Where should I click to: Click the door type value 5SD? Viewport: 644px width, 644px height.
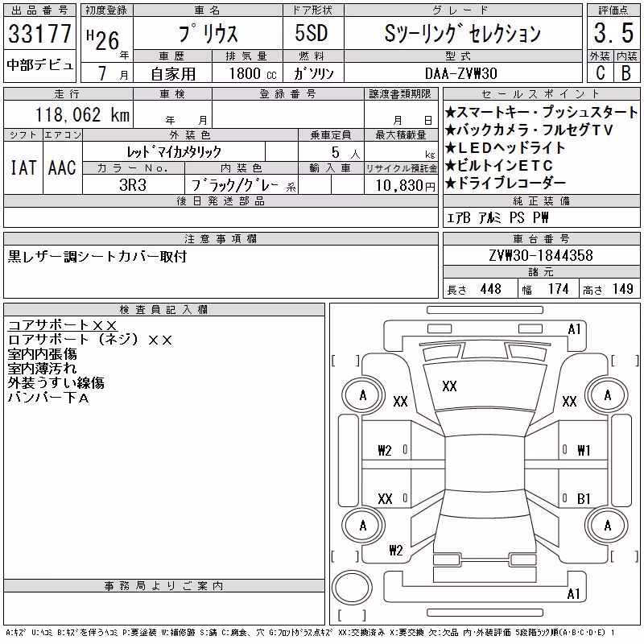pyautogui.click(x=312, y=33)
